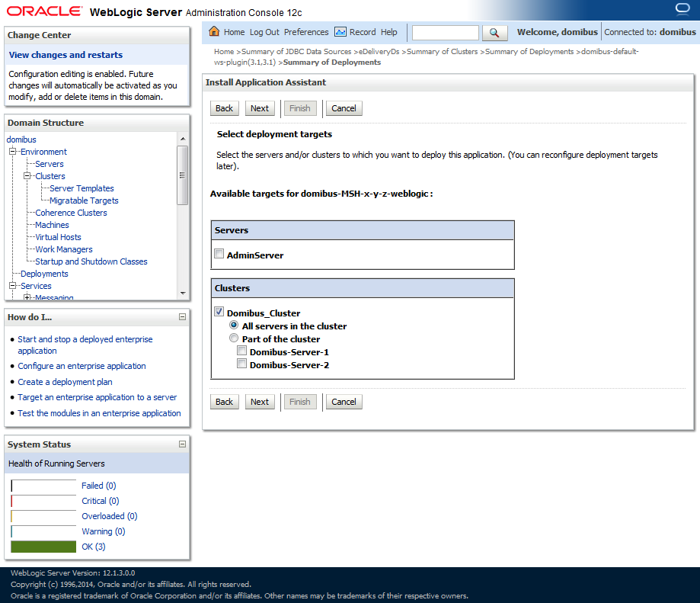Open Test the modules help link
The image size is (700, 603).
point(99,413)
